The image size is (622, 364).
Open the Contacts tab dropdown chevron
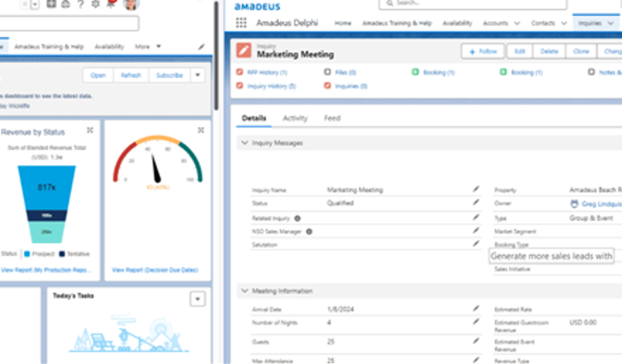click(x=564, y=23)
